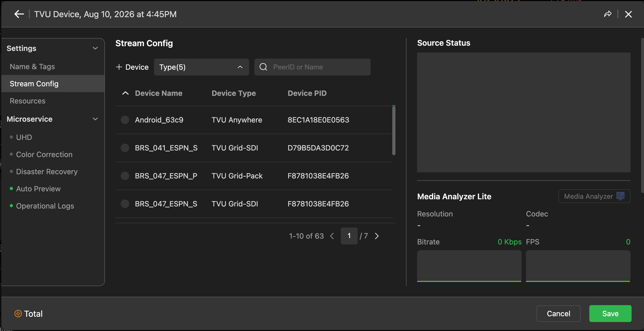Click the PID in the BRS_047_ESPN_P row
This screenshot has width=644, height=331.
[318, 176]
